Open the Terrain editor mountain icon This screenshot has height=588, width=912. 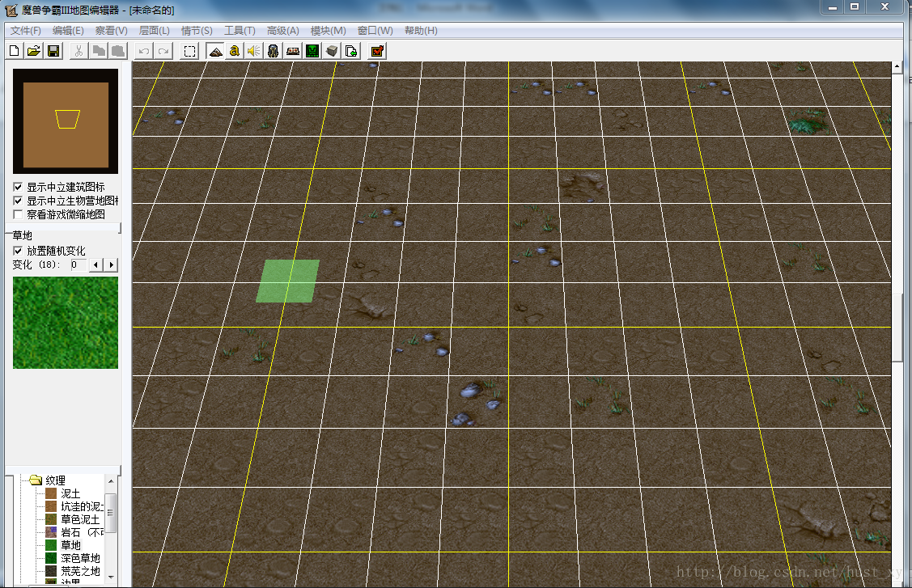click(x=215, y=51)
